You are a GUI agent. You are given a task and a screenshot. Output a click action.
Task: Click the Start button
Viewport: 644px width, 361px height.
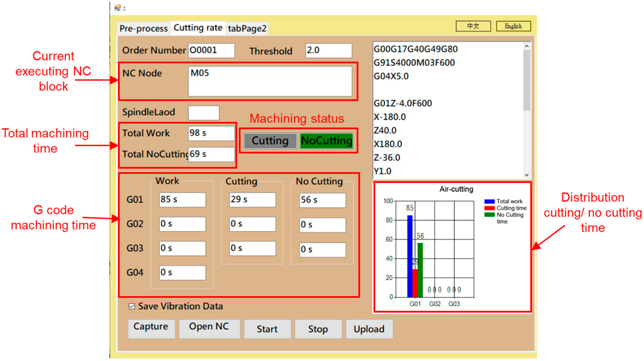click(267, 329)
